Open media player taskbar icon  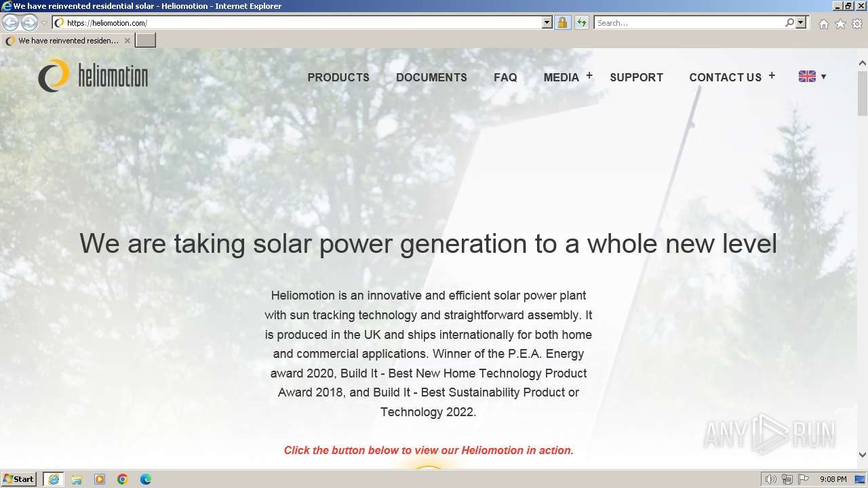tap(100, 479)
